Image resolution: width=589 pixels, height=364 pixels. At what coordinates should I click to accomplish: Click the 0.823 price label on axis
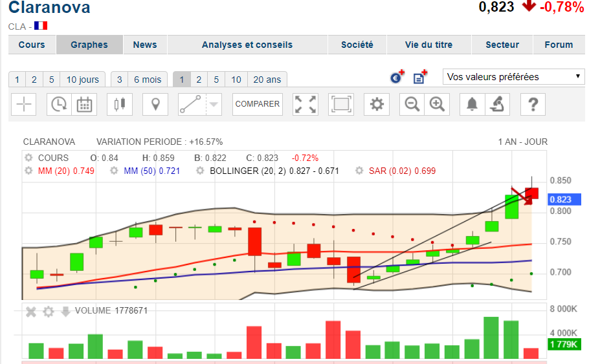pos(564,199)
